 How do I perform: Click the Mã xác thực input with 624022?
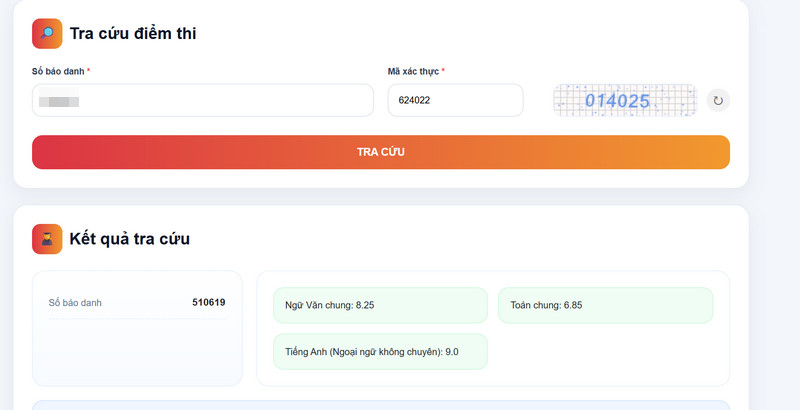tap(455, 100)
